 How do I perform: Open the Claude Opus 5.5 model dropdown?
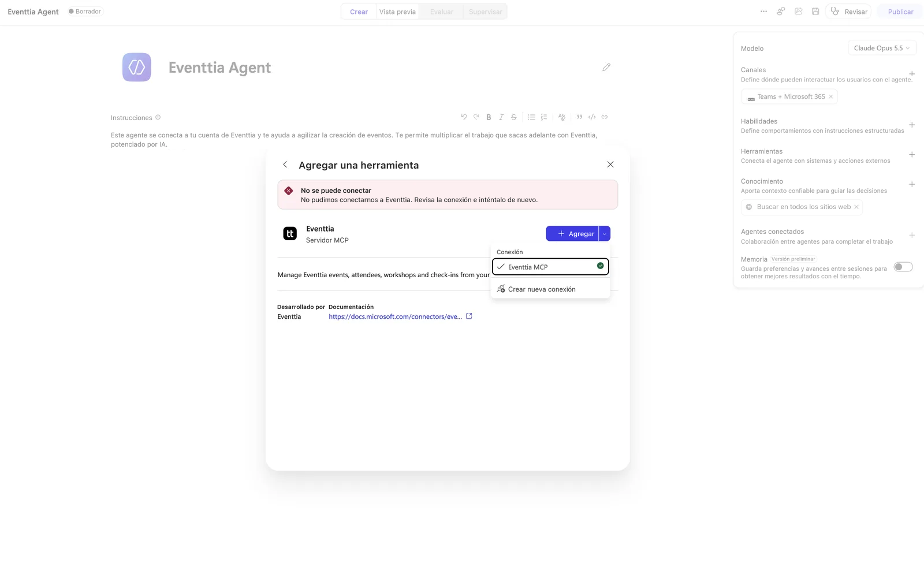[x=882, y=48]
